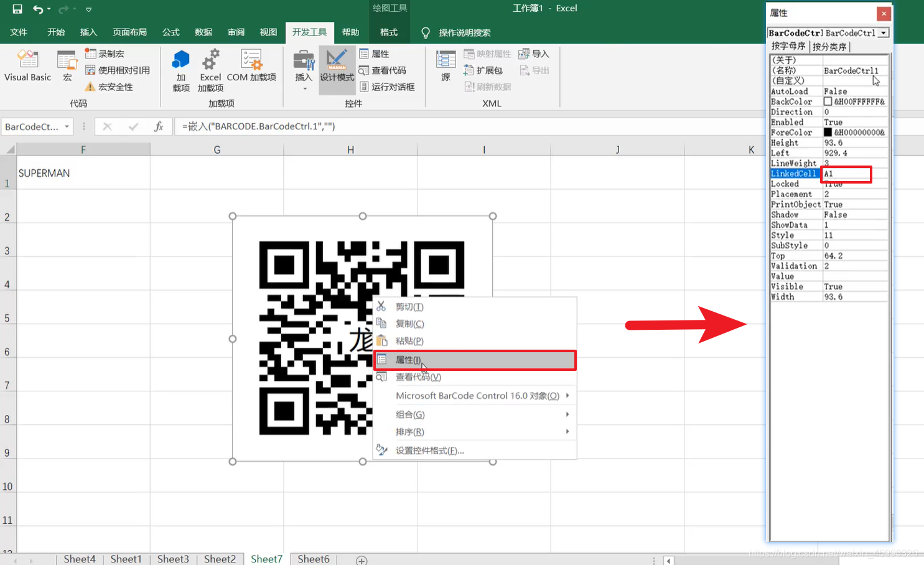Click the XML 源 source icon
Image resolution: width=924 pixels, height=565 pixels.
446,66
